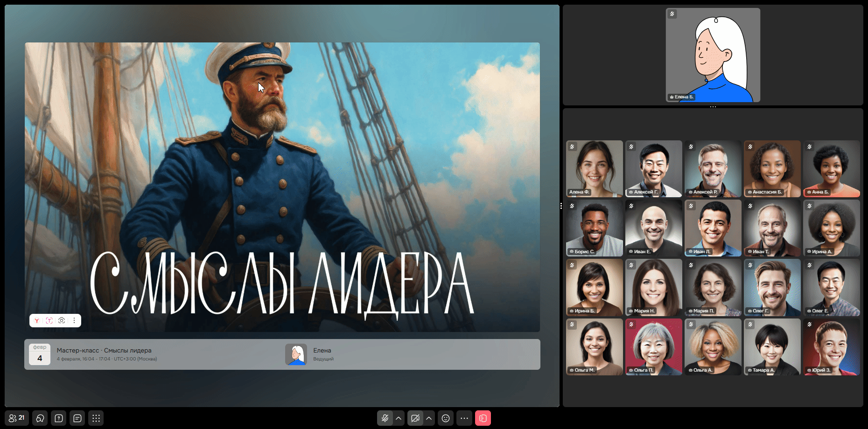Select Иван Л. participant tile
The width and height of the screenshot is (868, 429).
[713, 228]
